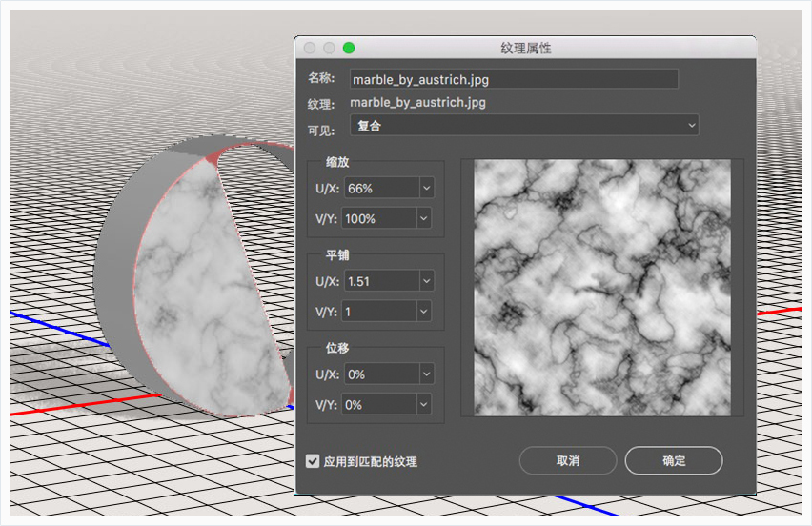Open the 可见 复合 dropdown
Viewport: 812px width, 526px height.
pyautogui.click(x=524, y=125)
